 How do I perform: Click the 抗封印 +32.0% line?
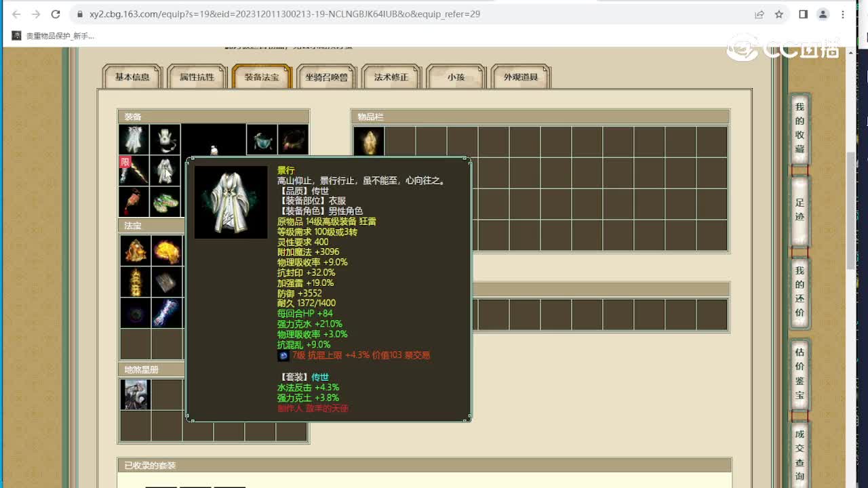(306, 272)
